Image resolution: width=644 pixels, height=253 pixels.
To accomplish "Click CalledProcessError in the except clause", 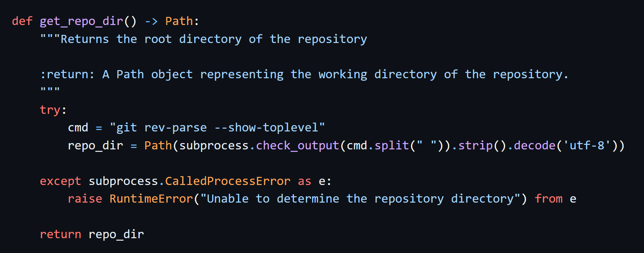I will [x=228, y=181].
